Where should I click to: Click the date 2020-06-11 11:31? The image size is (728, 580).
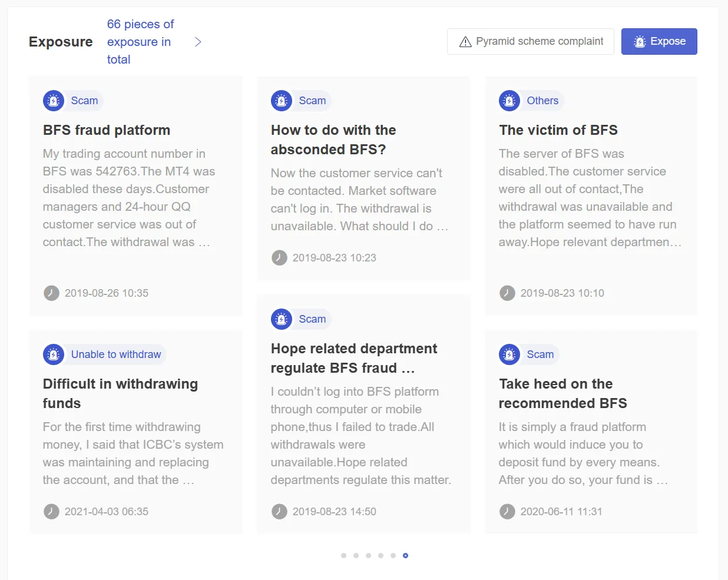click(x=561, y=512)
